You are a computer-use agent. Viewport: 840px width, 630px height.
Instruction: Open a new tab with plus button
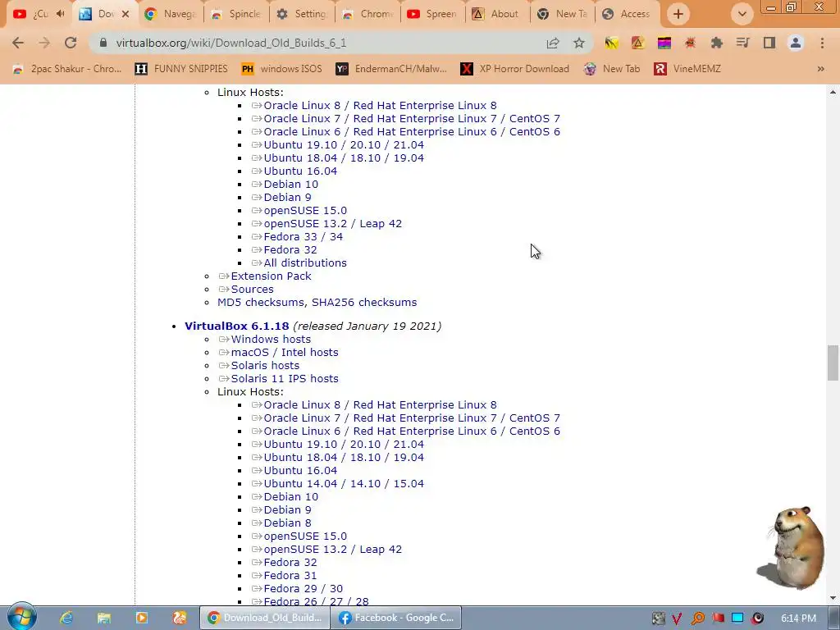pyautogui.click(x=678, y=14)
